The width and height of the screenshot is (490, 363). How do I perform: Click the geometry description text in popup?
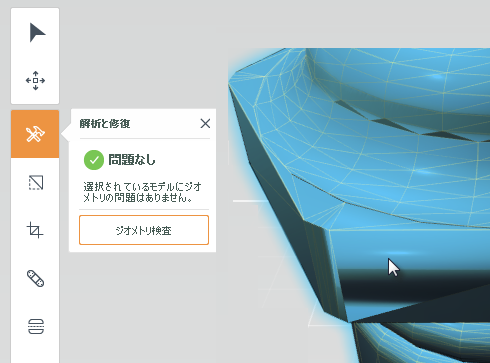[x=142, y=192]
